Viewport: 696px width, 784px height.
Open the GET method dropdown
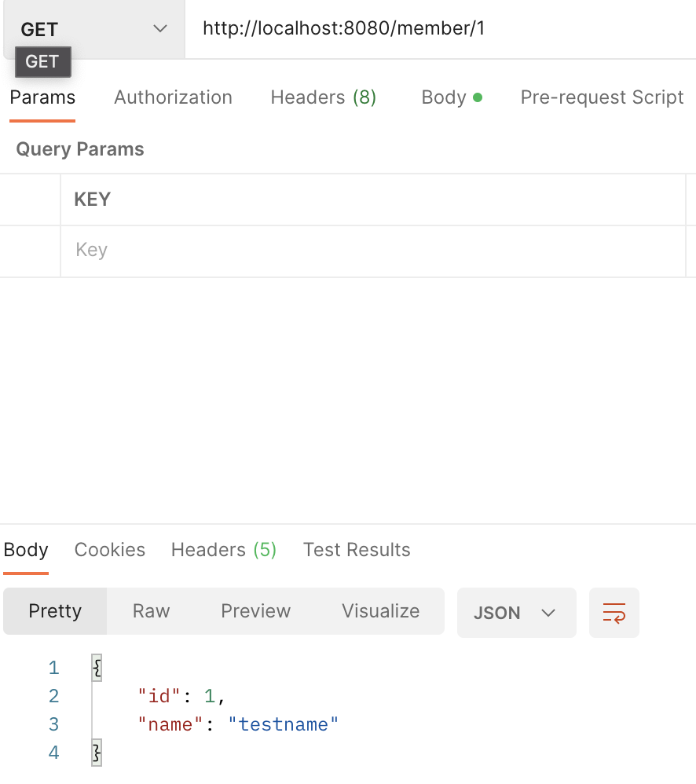94,29
